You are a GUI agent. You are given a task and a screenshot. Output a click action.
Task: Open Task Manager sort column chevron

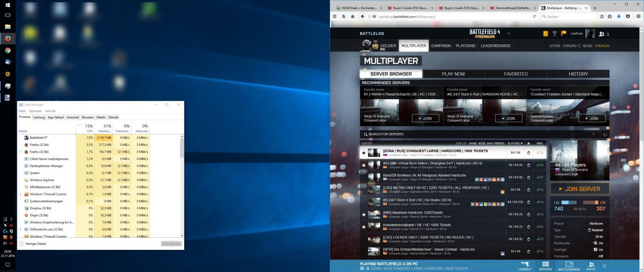pyautogui.click(x=79, y=125)
